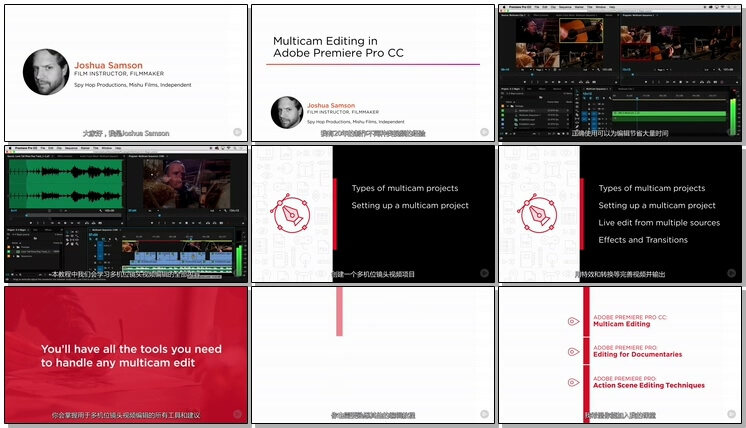Click Joshua Samson's large portrait in the first frame
This screenshot has height=428, width=746.
click(x=46, y=72)
